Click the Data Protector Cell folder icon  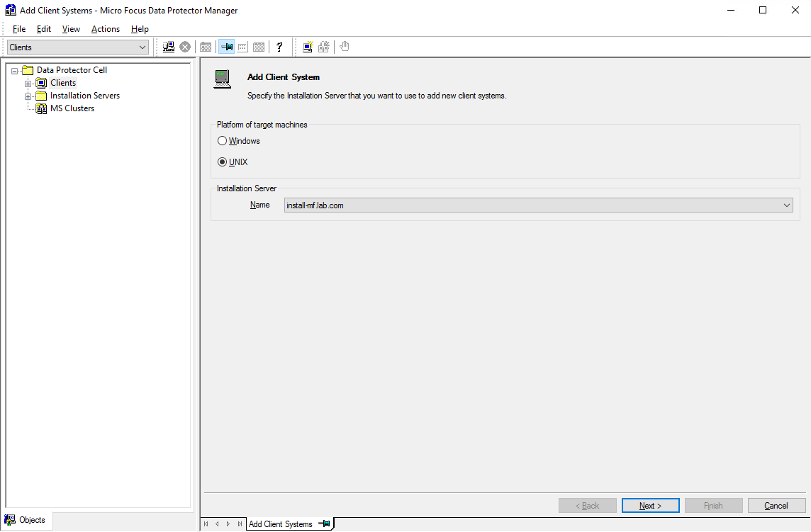tap(28, 70)
